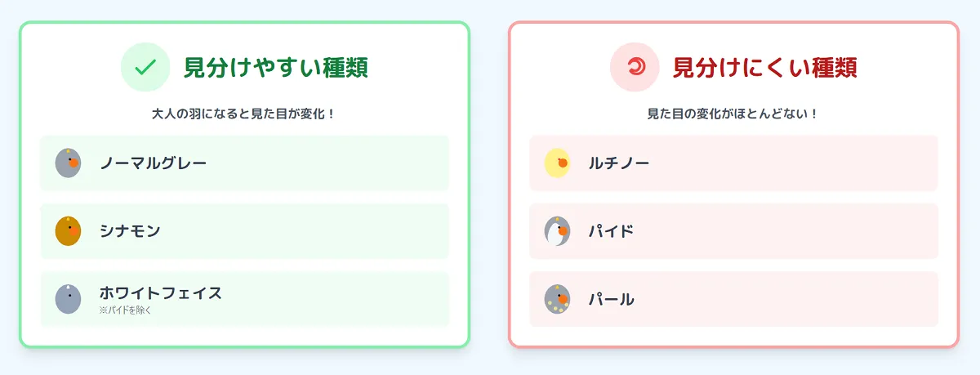The width and height of the screenshot is (980, 375).
Task: Select the パール row
Action: click(734, 299)
